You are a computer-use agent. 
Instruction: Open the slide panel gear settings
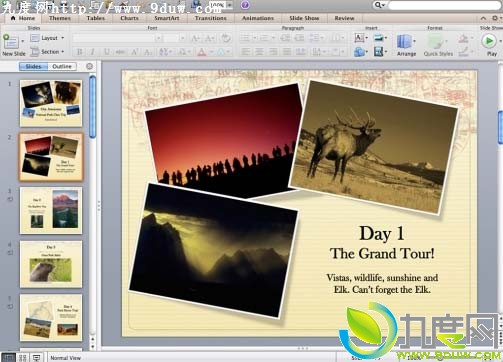(x=89, y=66)
